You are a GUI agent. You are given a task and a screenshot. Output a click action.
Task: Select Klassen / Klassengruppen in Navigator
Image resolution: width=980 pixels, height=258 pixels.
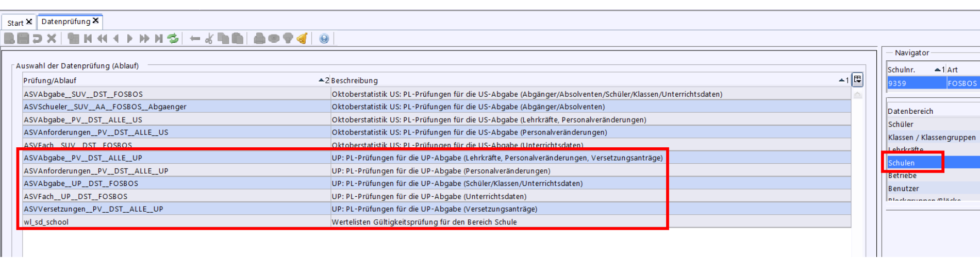click(x=932, y=137)
